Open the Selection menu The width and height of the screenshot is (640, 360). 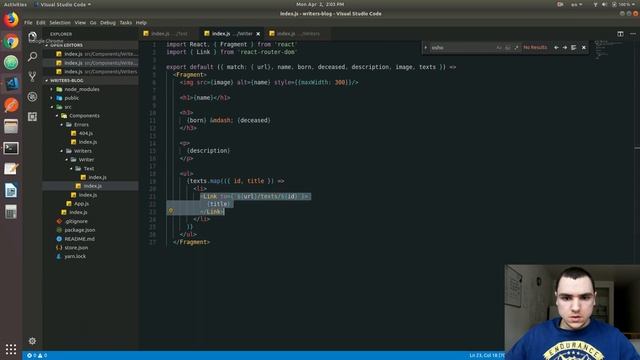[60, 23]
